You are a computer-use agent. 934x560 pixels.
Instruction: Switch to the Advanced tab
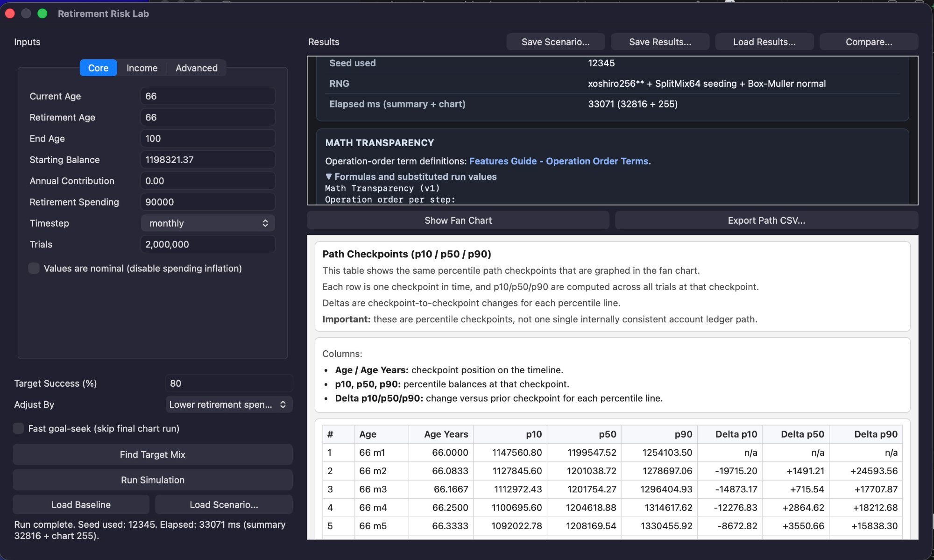(x=197, y=68)
